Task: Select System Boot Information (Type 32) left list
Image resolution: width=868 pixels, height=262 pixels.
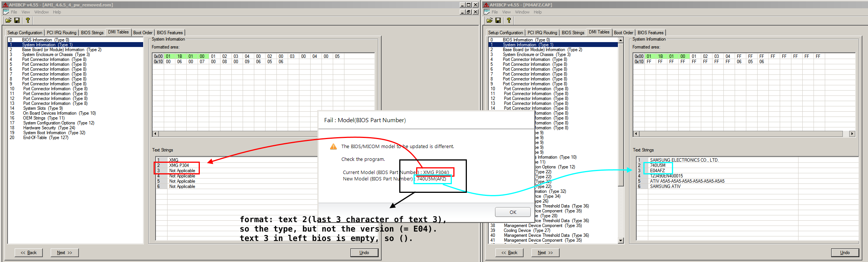Action: pyautogui.click(x=75, y=133)
